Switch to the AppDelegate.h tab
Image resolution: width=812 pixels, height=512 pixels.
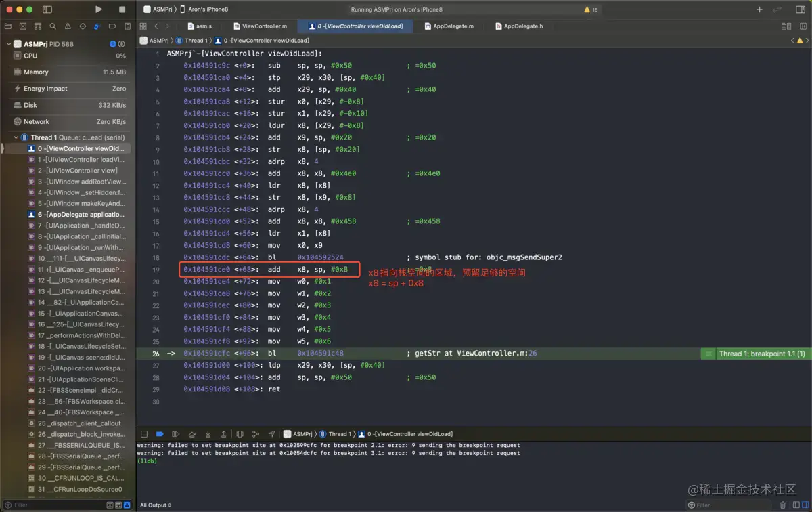coord(520,26)
